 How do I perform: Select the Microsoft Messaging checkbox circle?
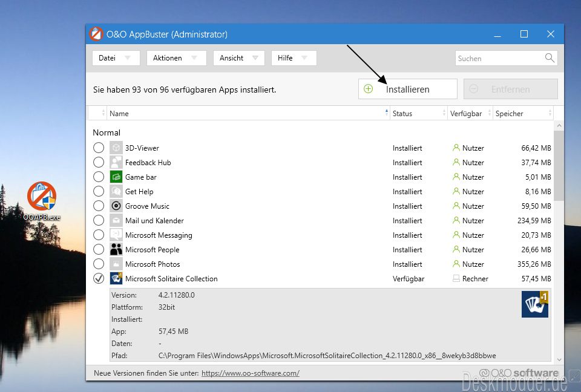click(99, 235)
